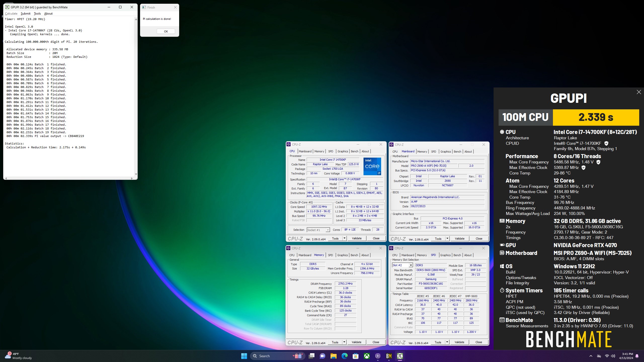The image size is (644, 362).
Task: Click the Part Number field F5-5600J3636C16G
Action: tap(431, 284)
